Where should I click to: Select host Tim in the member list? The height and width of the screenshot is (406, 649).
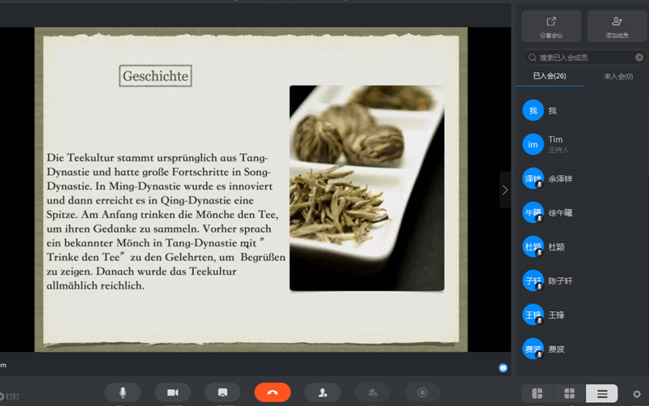click(x=556, y=144)
